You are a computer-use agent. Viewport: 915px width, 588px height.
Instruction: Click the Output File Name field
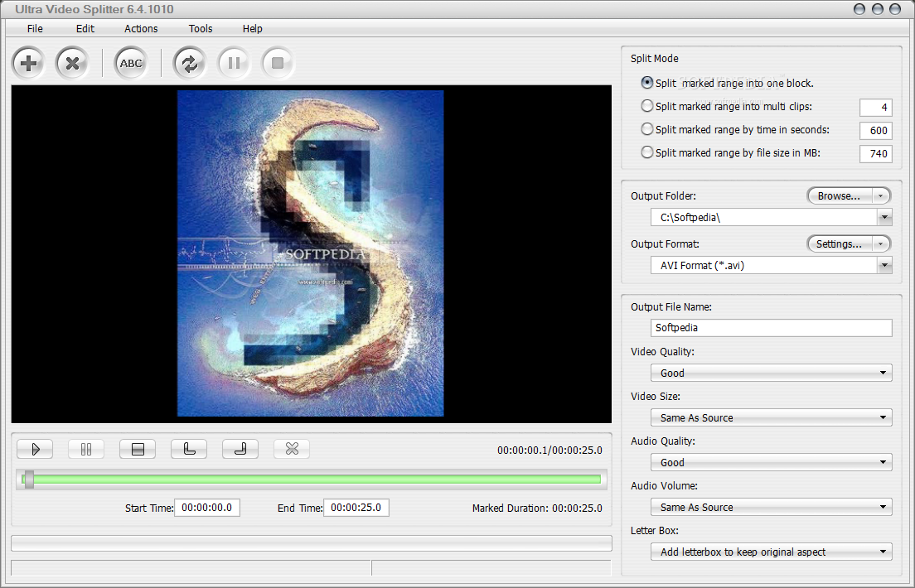tap(772, 328)
